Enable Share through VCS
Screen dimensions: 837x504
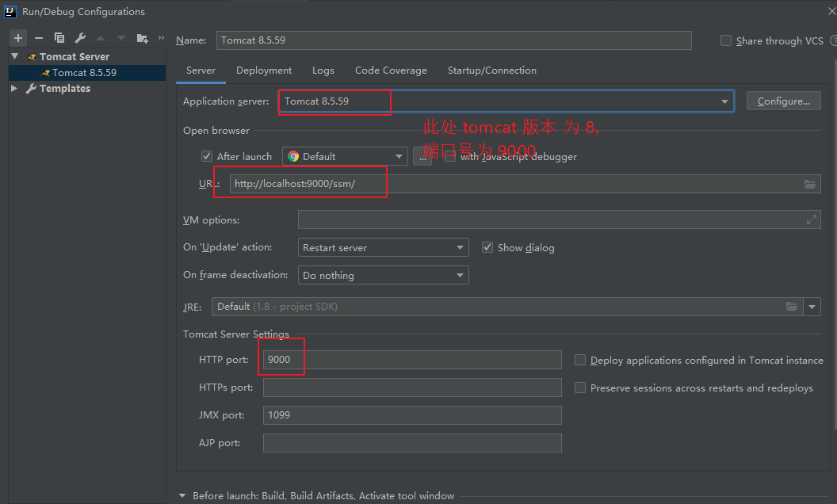coord(726,40)
